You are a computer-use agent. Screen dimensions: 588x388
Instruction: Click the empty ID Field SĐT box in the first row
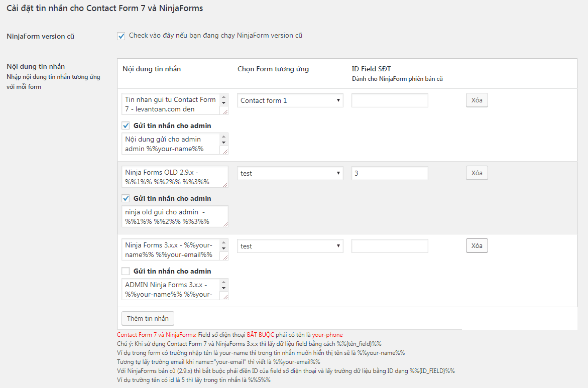pyautogui.click(x=390, y=100)
